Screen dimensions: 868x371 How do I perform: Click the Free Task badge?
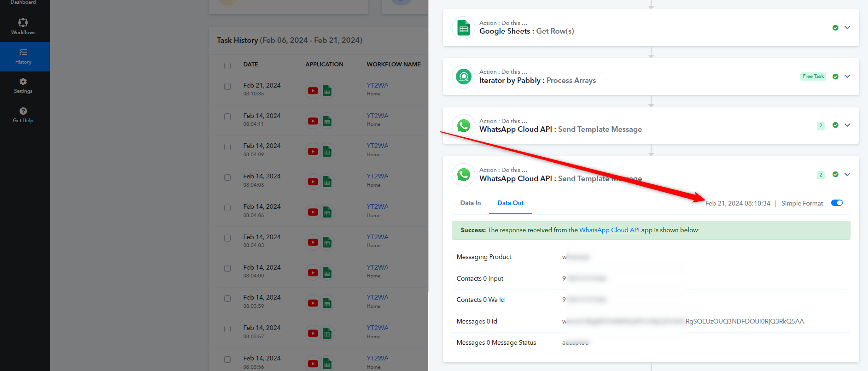click(813, 77)
